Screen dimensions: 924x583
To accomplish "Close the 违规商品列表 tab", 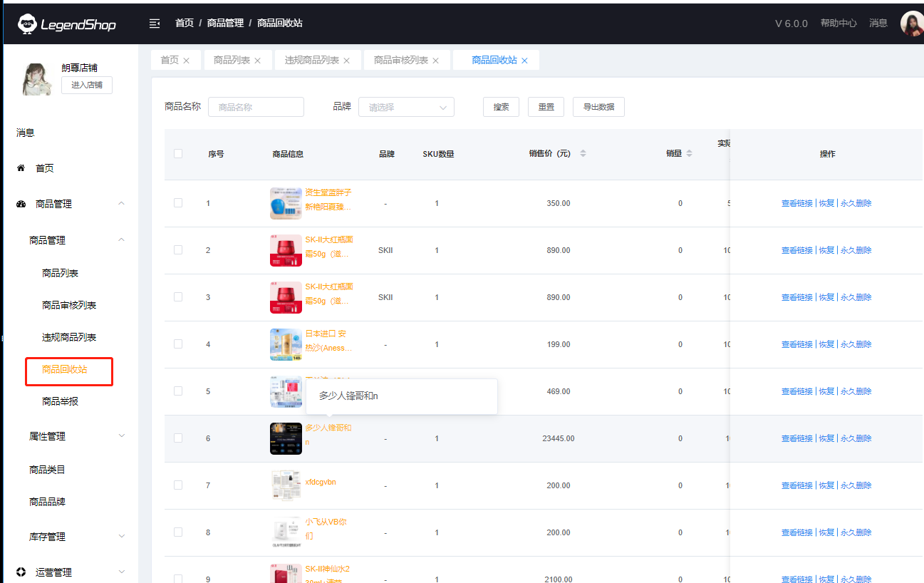I will 347,61.
